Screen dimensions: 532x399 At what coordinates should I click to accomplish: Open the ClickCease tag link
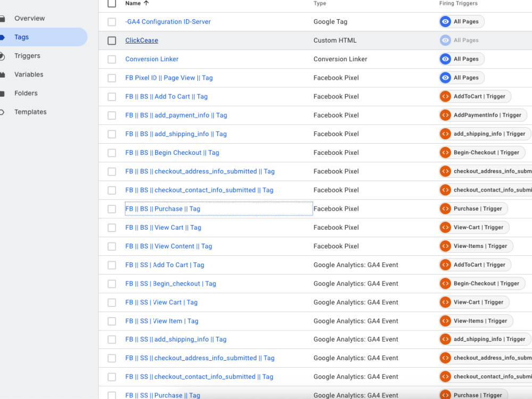click(x=142, y=40)
